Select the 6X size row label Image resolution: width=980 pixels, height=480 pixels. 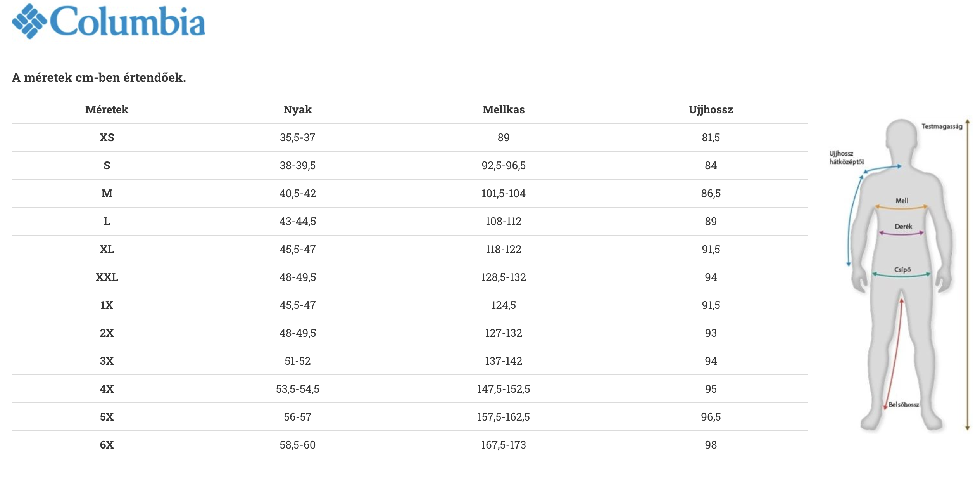107,445
